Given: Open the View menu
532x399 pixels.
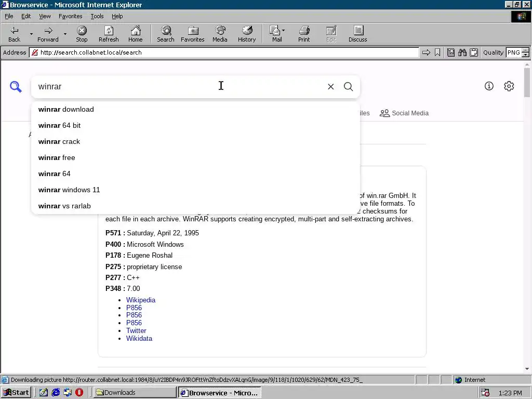Looking at the screenshot, I should [x=45, y=16].
